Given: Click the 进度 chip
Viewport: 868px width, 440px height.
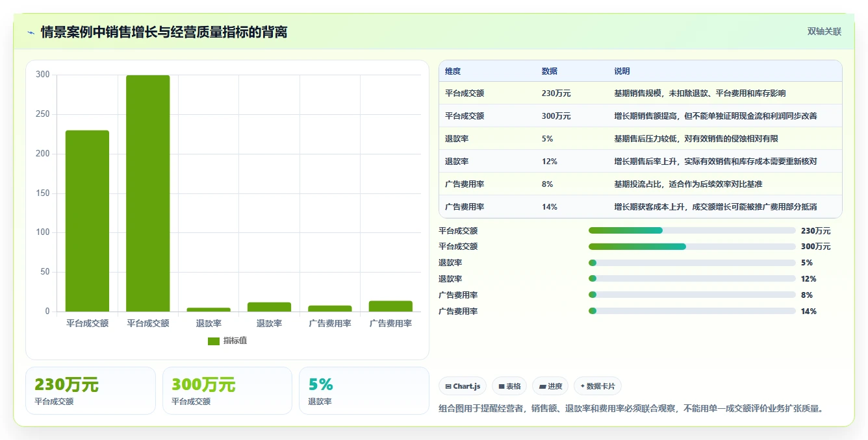Looking at the screenshot, I should click(550, 386).
